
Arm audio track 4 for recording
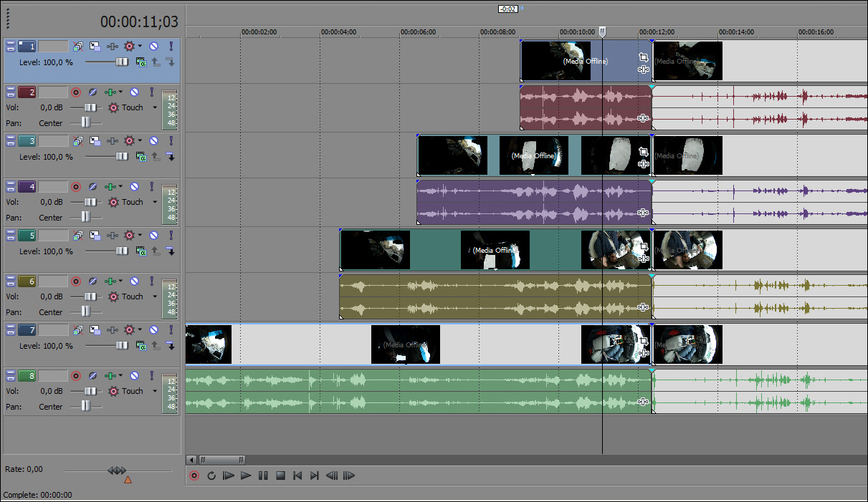coord(76,186)
